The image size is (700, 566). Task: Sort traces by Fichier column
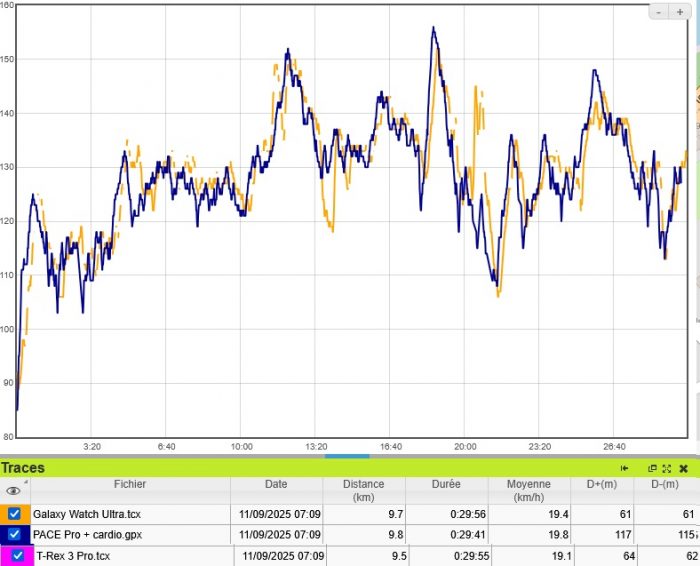(x=129, y=484)
